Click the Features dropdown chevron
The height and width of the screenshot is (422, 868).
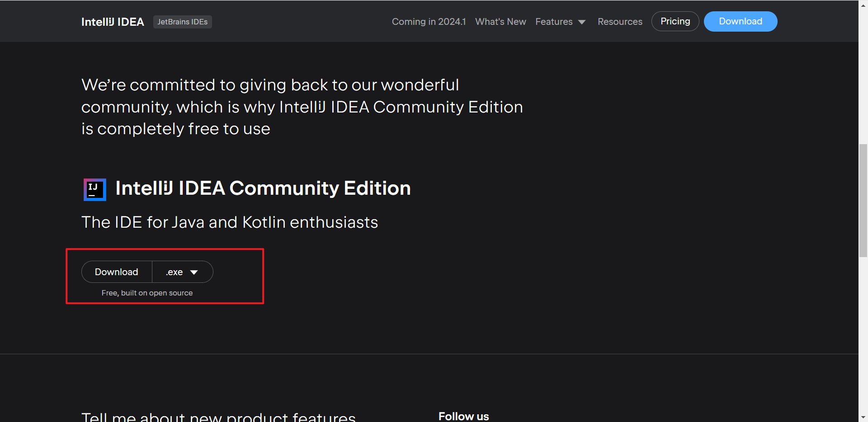point(582,21)
